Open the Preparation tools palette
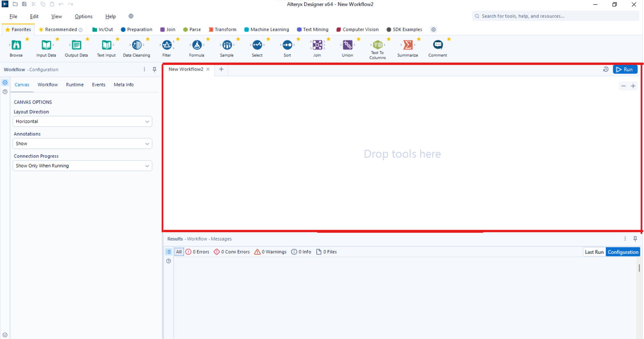The image size is (644, 339). coord(137,29)
